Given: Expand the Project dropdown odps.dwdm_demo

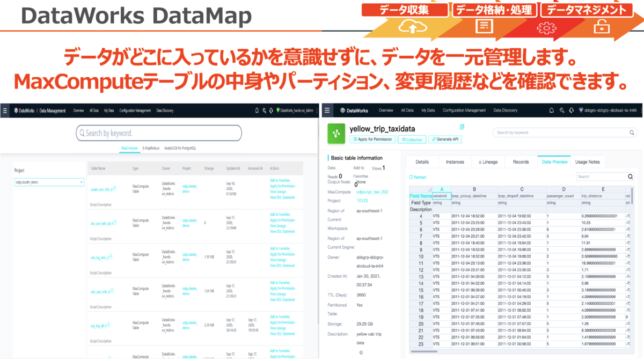Looking at the screenshot, I should pyautogui.click(x=49, y=182).
